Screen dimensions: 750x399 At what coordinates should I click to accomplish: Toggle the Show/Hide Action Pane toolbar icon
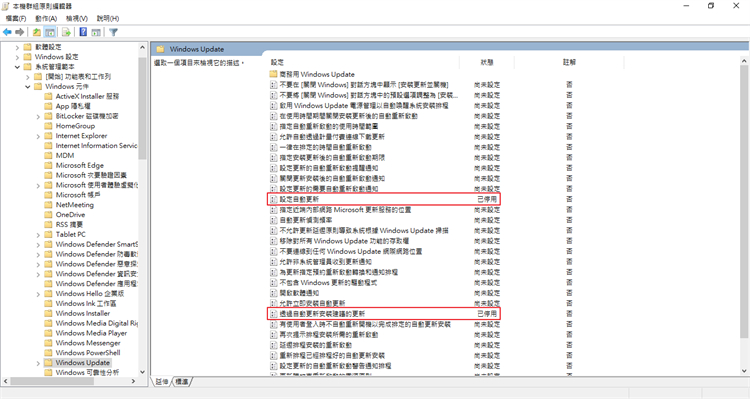click(x=96, y=32)
